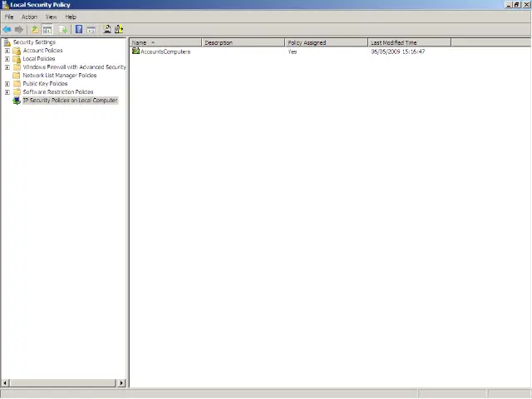Click the Network List Manager folder icon

point(17,76)
